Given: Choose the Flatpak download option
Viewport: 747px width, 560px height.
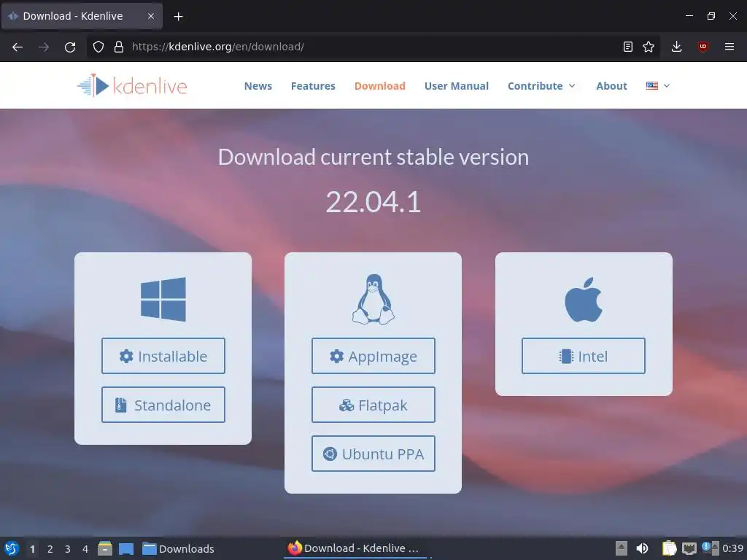Looking at the screenshot, I should pos(373,405).
